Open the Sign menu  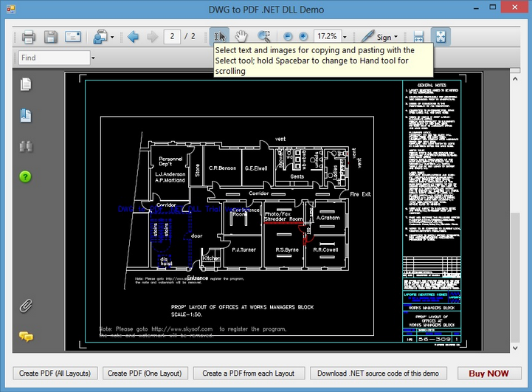coord(387,37)
